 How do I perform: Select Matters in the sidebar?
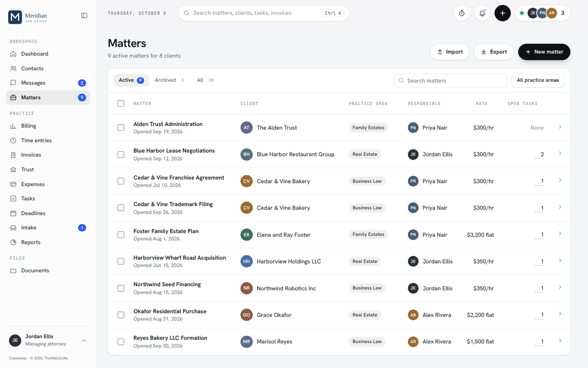click(48, 97)
